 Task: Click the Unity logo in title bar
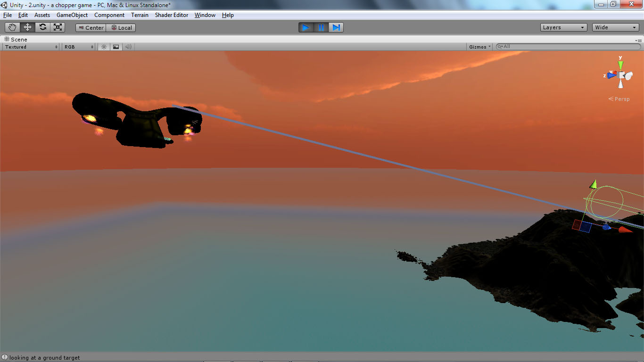pyautogui.click(x=4, y=5)
